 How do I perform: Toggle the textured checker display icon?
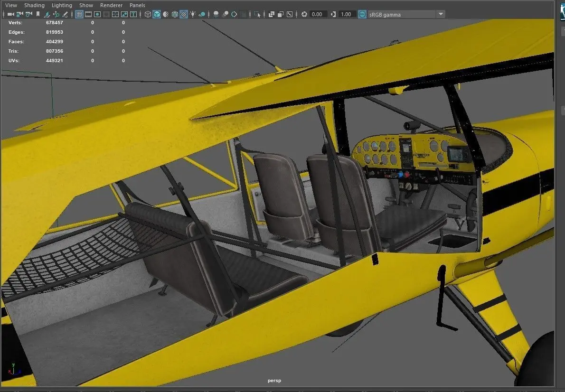tap(184, 14)
